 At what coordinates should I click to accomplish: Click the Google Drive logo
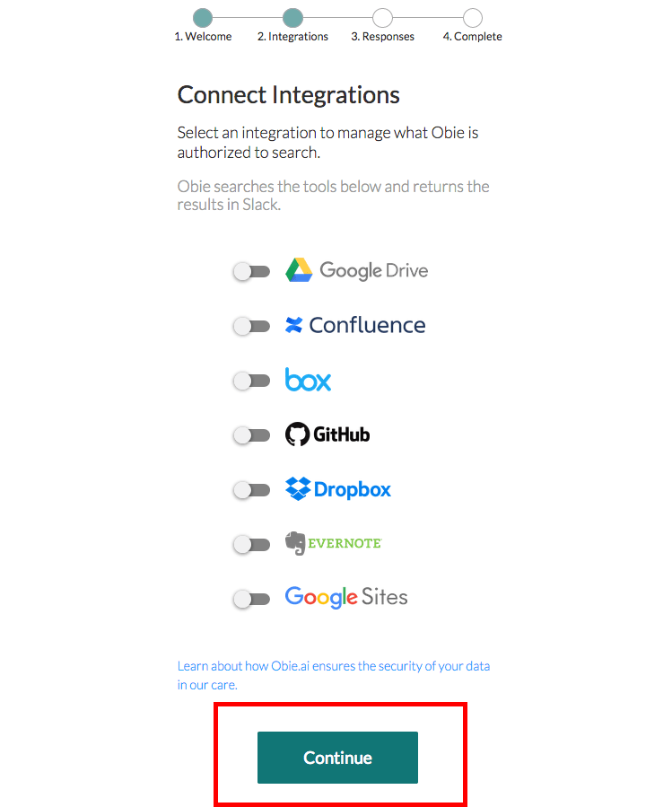[x=356, y=270]
